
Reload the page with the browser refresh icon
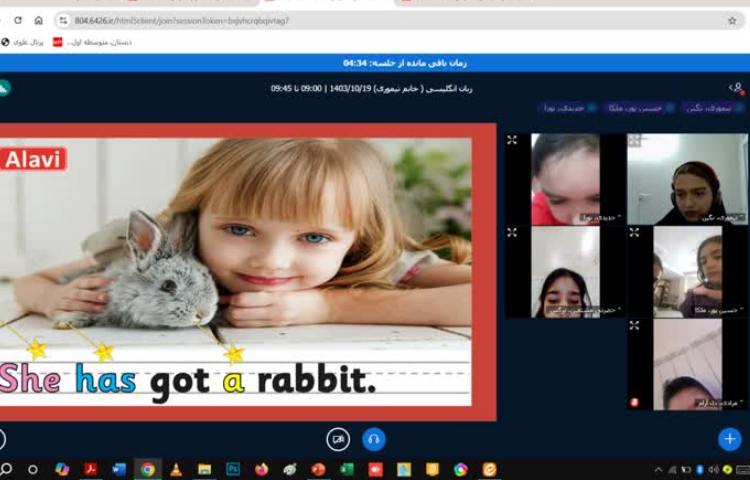18,21
